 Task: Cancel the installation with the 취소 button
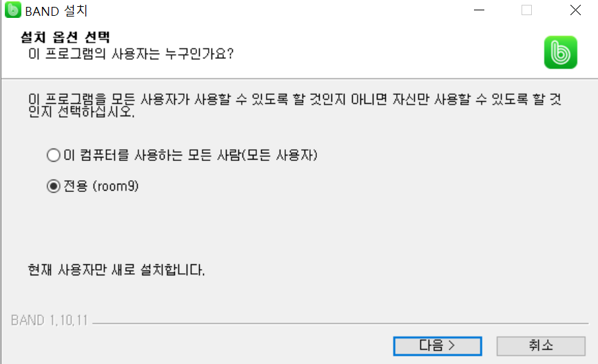[x=541, y=345]
